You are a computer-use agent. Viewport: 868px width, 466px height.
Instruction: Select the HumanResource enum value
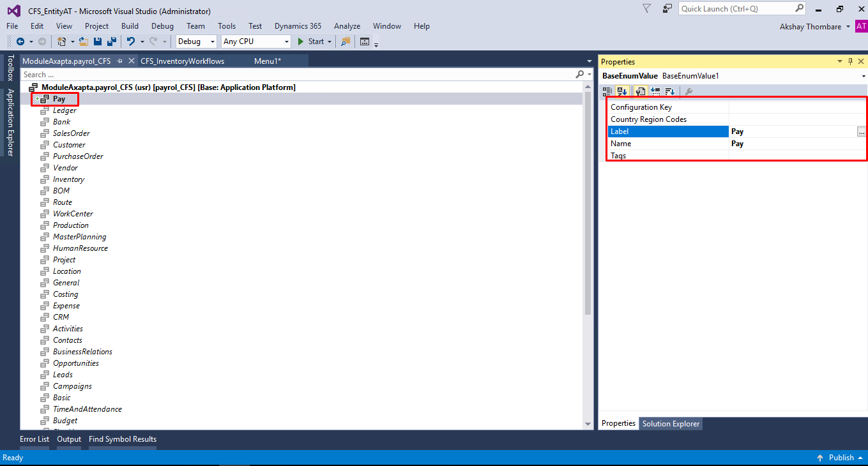pyautogui.click(x=80, y=248)
